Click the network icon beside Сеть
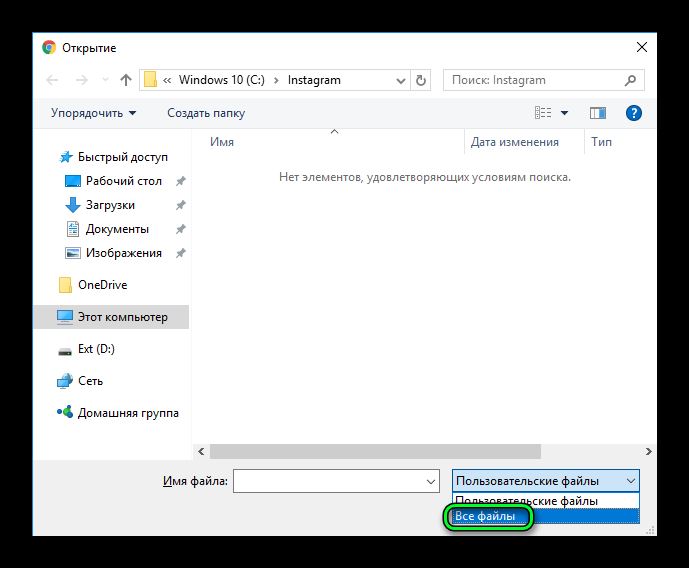The height and width of the screenshot is (568, 689). coord(65,381)
